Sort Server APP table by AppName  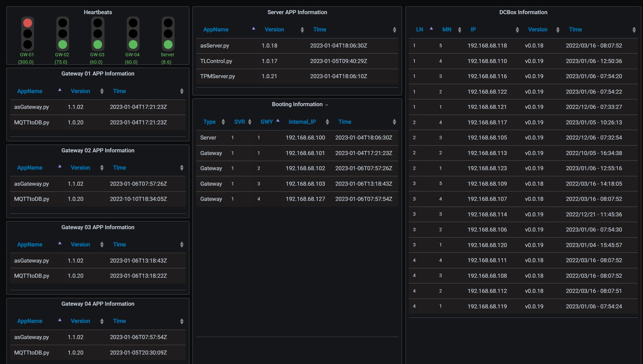coord(216,30)
